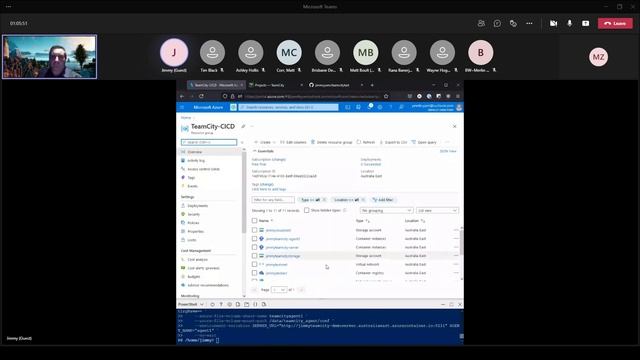
Task: Click Open query
Action: click(424, 142)
